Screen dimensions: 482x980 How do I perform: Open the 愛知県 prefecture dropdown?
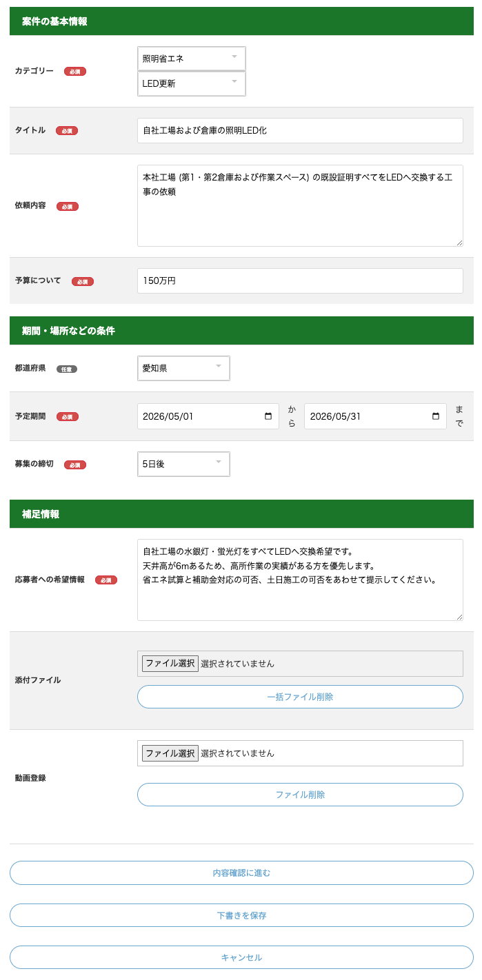183,368
